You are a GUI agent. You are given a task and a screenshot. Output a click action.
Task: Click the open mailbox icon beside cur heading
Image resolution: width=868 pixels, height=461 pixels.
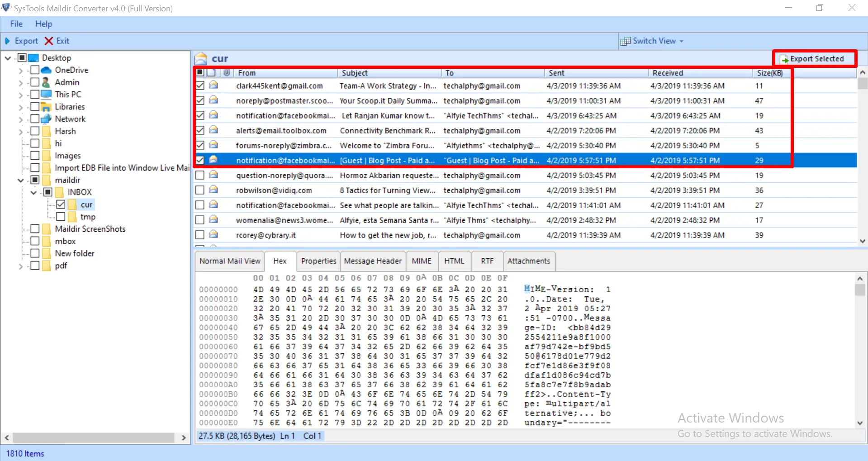[201, 59]
